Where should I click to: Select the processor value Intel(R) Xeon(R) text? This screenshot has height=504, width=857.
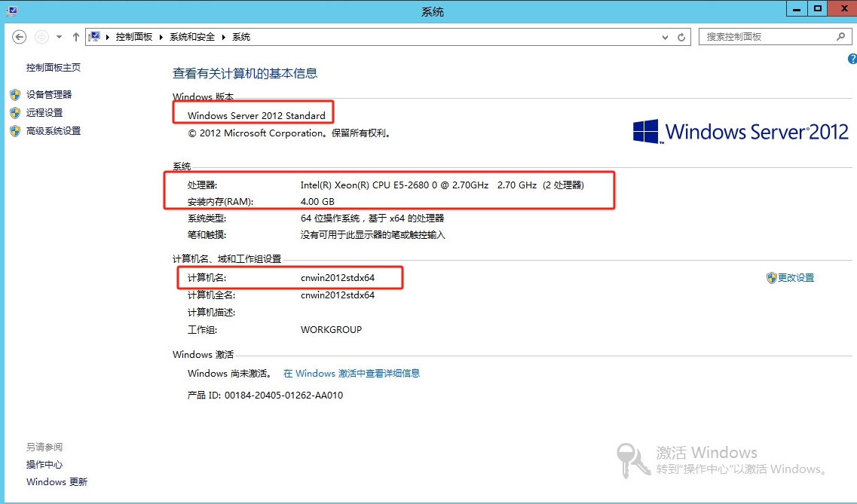(x=442, y=185)
